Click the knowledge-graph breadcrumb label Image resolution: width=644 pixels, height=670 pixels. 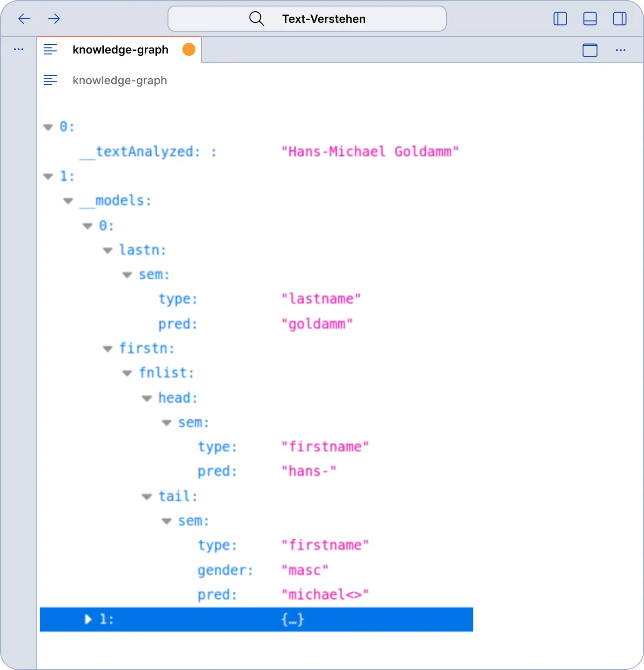pyautogui.click(x=120, y=80)
